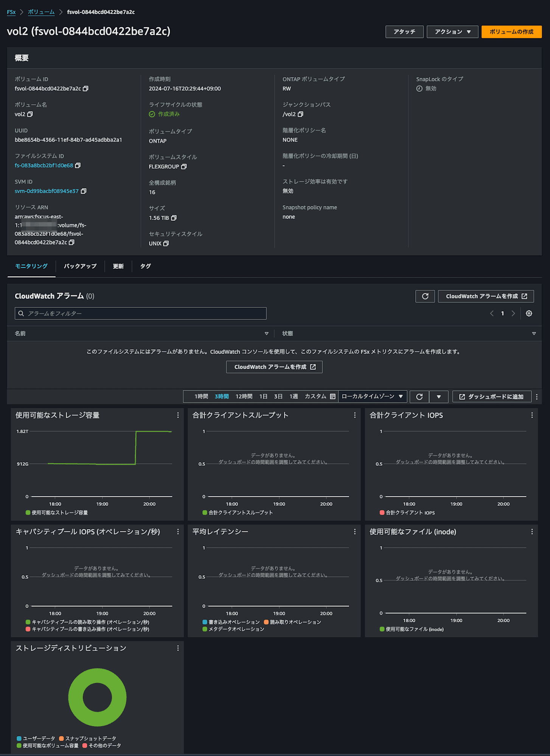Toggle メタデータオペレーション legend swatch
Viewport: 550px width, 756px height.
(205, 629)
